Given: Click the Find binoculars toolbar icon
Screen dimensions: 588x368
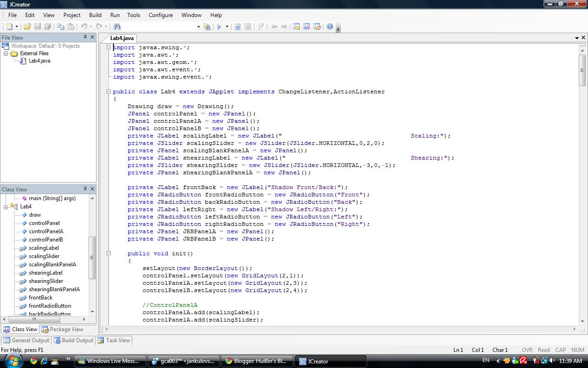Looking at the screenshot, I should 117,26.
